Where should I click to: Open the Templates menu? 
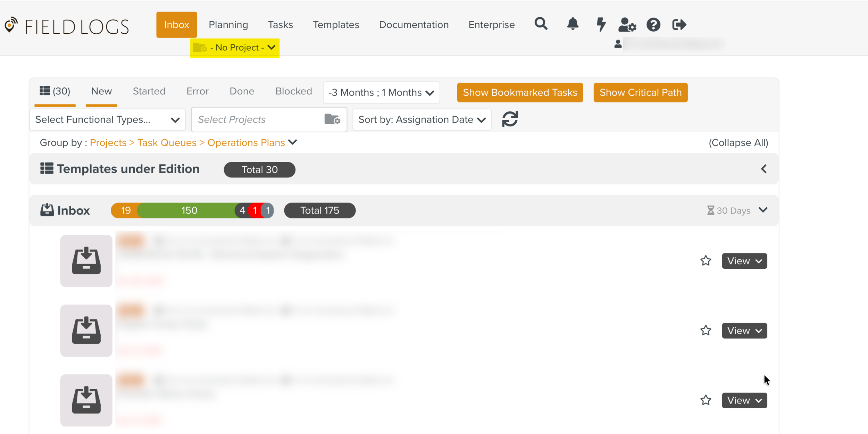(x=336, y=25)
